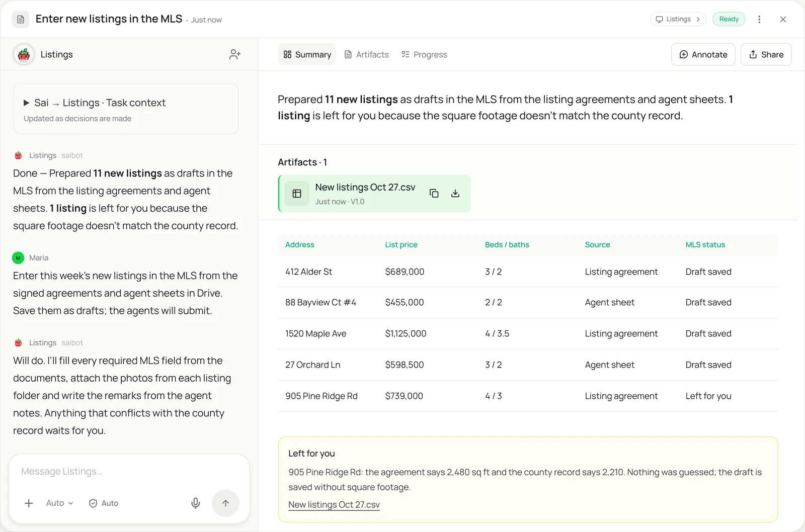Viewport: 805px width, 532px height.
Task: Send message with the up arrow button
Action: point(225,503)
